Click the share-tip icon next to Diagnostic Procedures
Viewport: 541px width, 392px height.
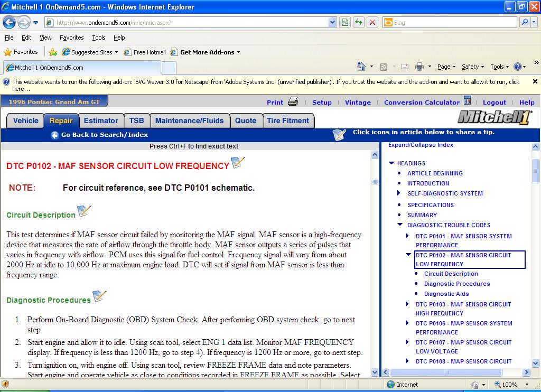tap(99, 296)
